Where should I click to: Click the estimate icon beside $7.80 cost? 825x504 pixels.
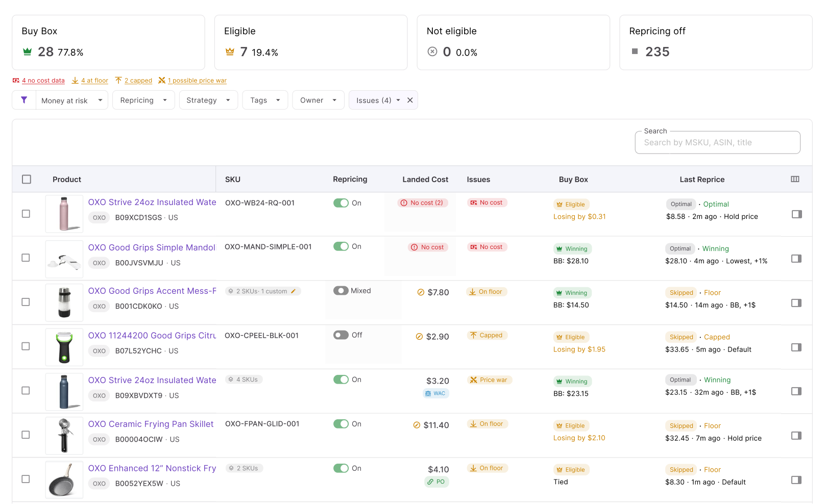(x=421, y=292)
